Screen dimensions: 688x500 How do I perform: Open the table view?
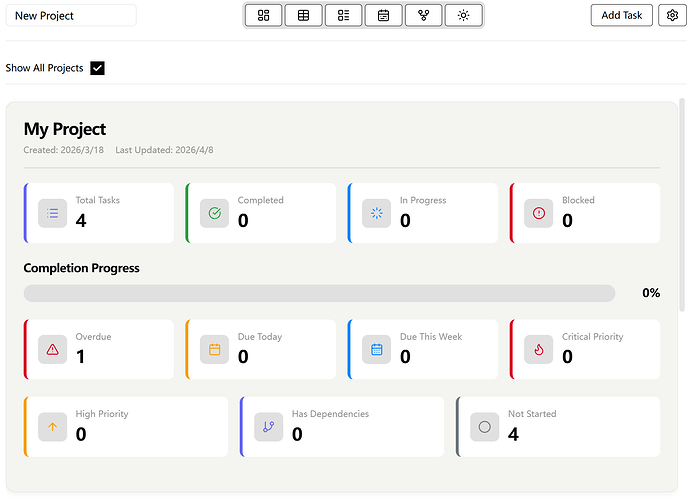click(x=304, y=15)
